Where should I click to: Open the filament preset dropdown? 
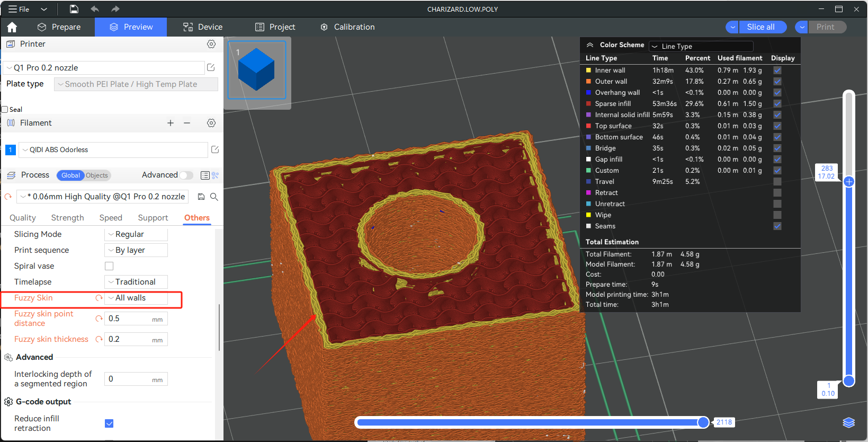pos(113,150)
